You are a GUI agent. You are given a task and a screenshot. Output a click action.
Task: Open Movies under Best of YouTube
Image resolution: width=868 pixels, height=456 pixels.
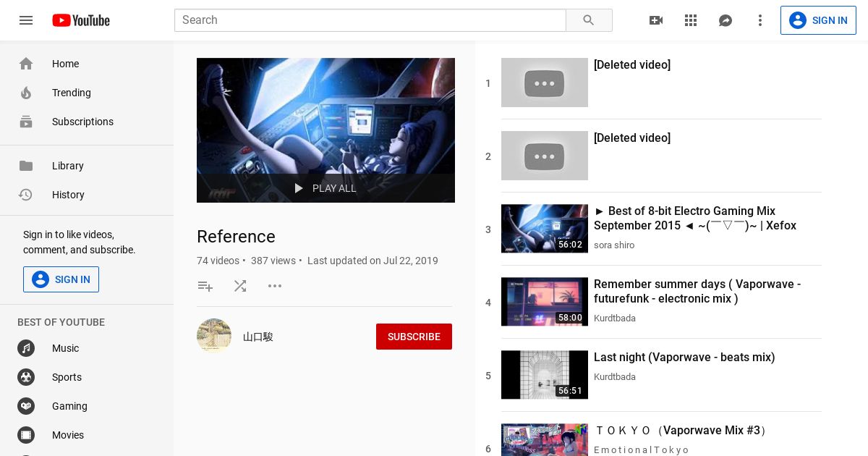tap(87, 435)
